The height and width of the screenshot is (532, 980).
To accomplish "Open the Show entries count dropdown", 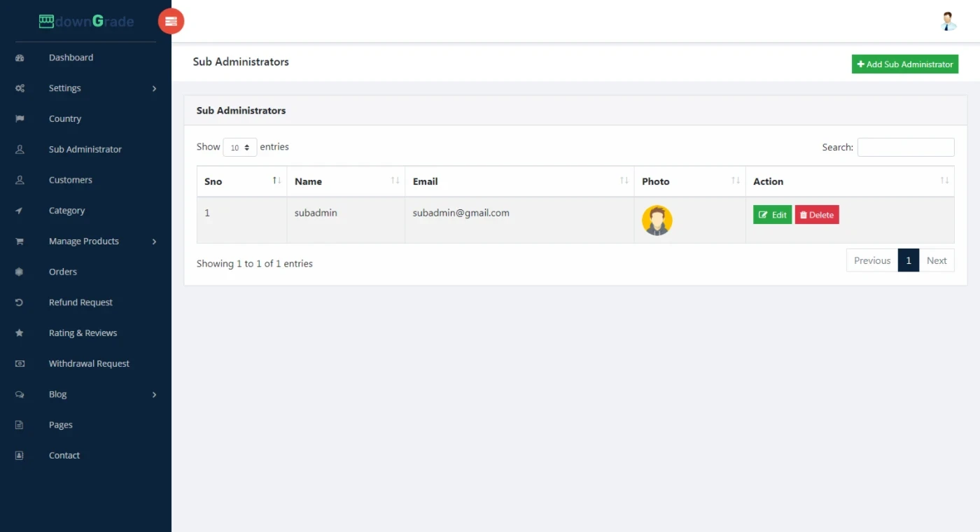I will (x=239, y=148).
